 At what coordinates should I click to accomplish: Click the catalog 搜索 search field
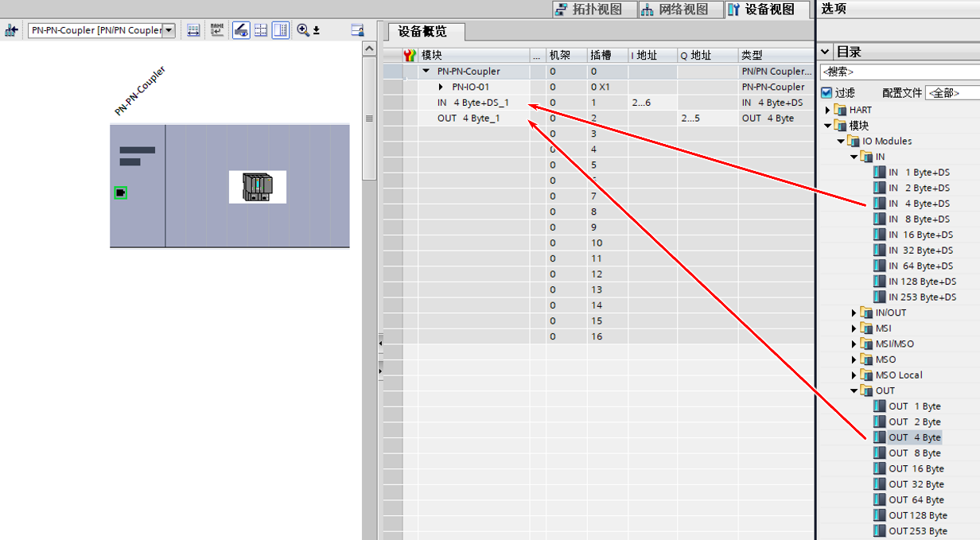pos(899,72)
